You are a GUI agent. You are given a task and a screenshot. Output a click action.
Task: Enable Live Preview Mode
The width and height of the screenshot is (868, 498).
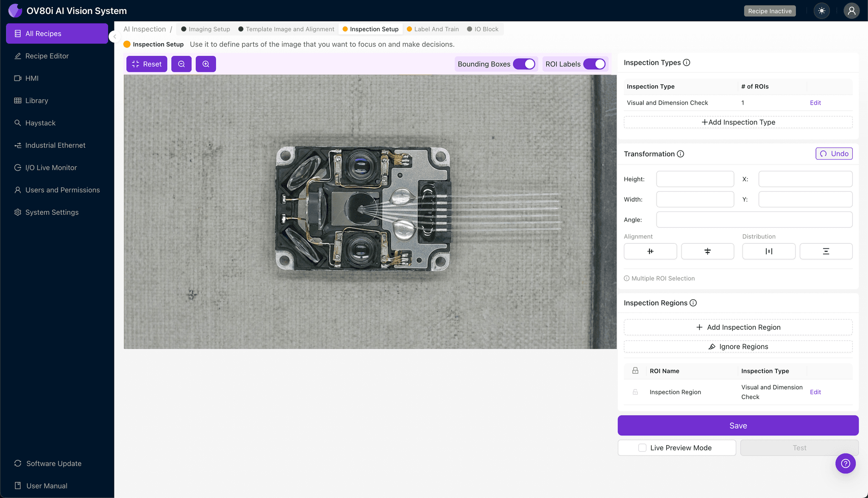point(642,448)
